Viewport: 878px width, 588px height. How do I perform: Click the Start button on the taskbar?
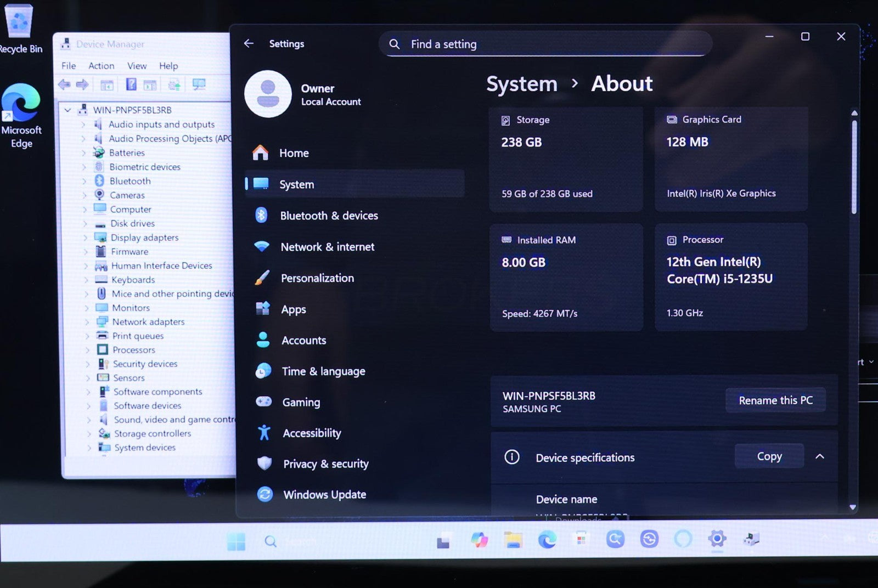(x=237, y=541)
